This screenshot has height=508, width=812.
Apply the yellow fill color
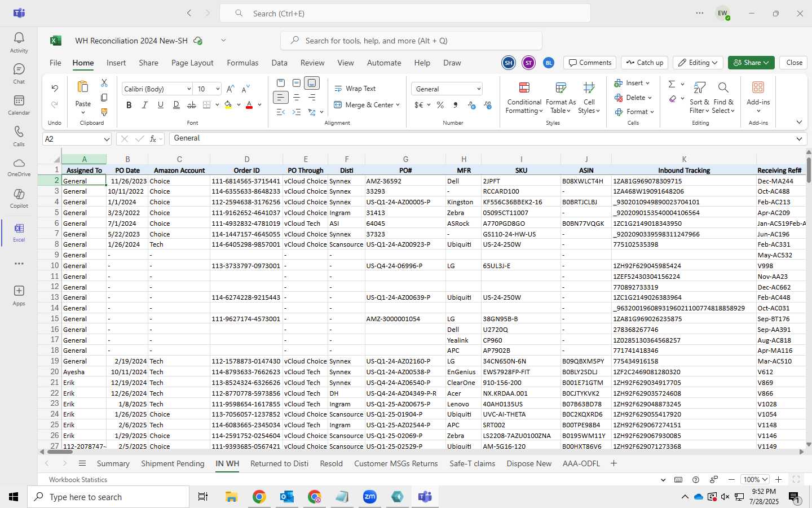[228, 105]
